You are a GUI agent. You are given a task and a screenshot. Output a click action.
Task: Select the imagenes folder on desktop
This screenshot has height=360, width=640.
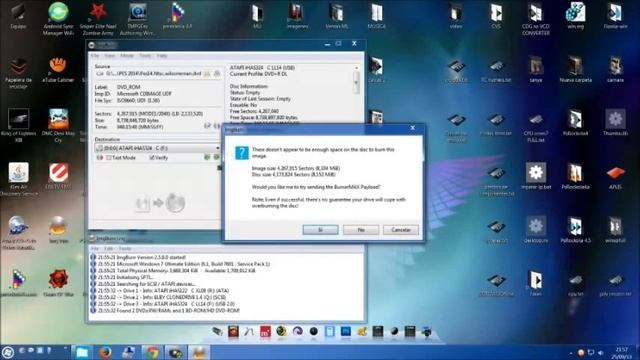point(297,16)
